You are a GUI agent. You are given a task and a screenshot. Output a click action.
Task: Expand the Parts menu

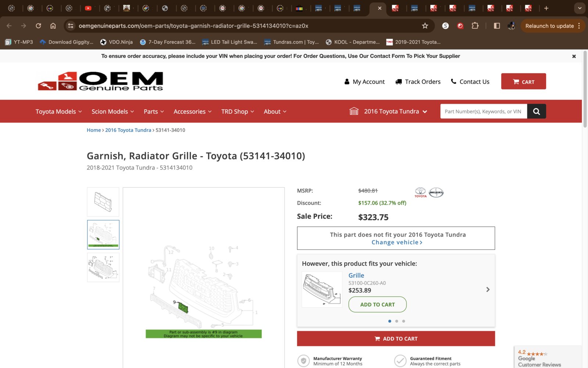(x=154, y=112)
